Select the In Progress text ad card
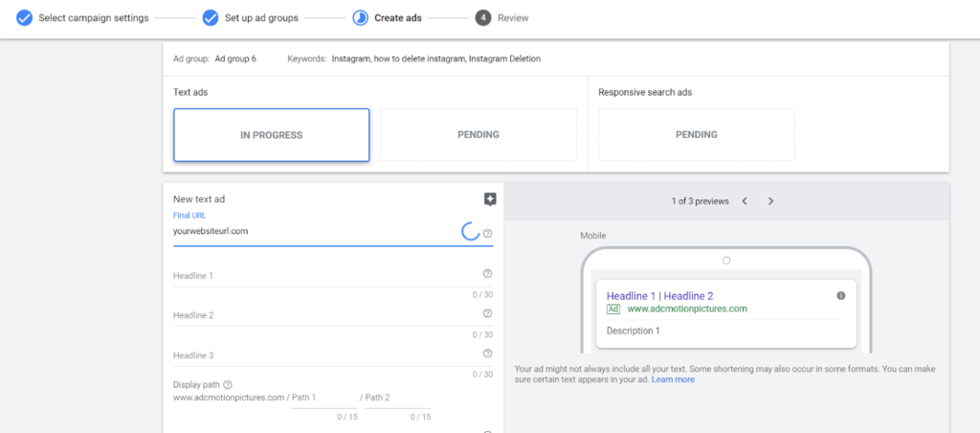The height and width of the screenshot is (433, 980). coord(271,135)
